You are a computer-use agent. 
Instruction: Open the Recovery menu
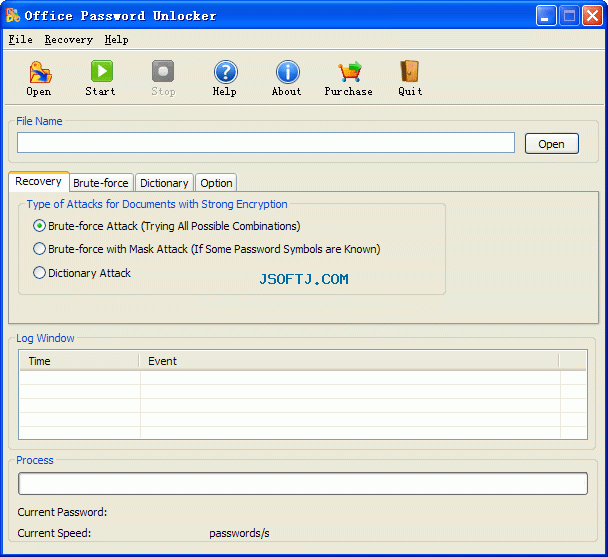click(x=69, y=40)
